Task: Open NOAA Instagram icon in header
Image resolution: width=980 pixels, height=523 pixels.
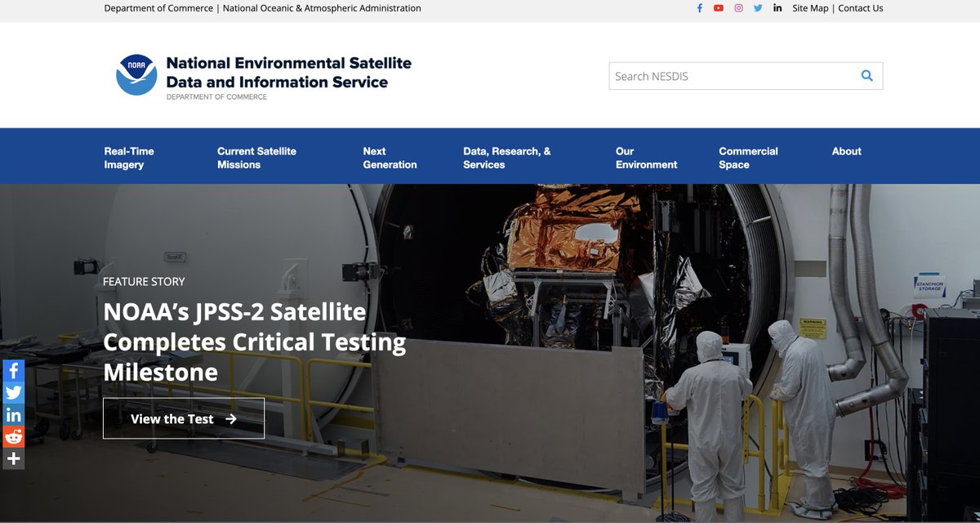Action: pos(738,8)
